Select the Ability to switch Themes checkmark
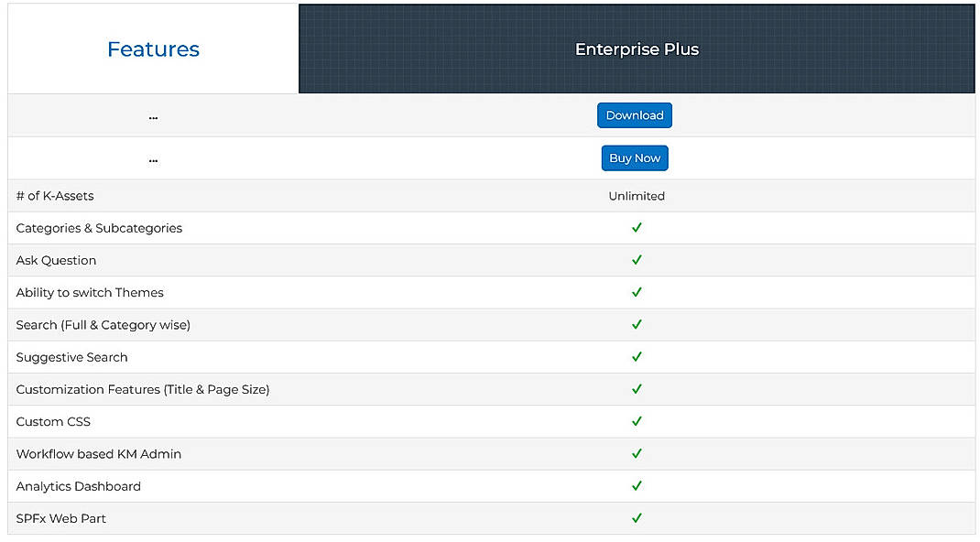980x542 pixels. 637,292
